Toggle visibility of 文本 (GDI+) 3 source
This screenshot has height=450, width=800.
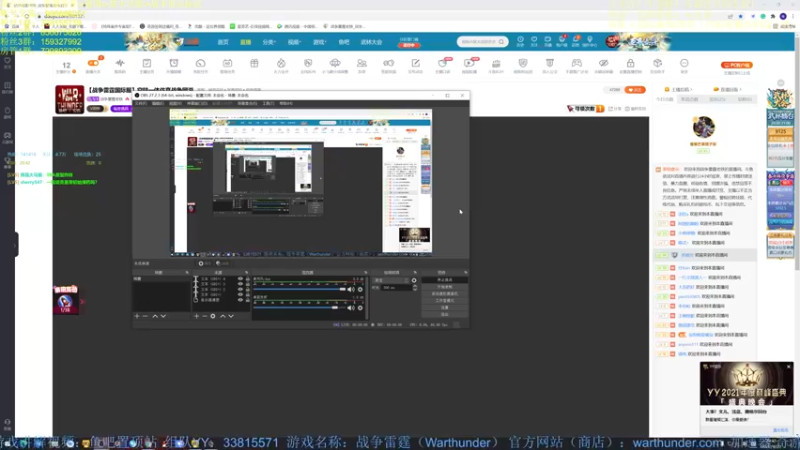[x=240, y=284]
